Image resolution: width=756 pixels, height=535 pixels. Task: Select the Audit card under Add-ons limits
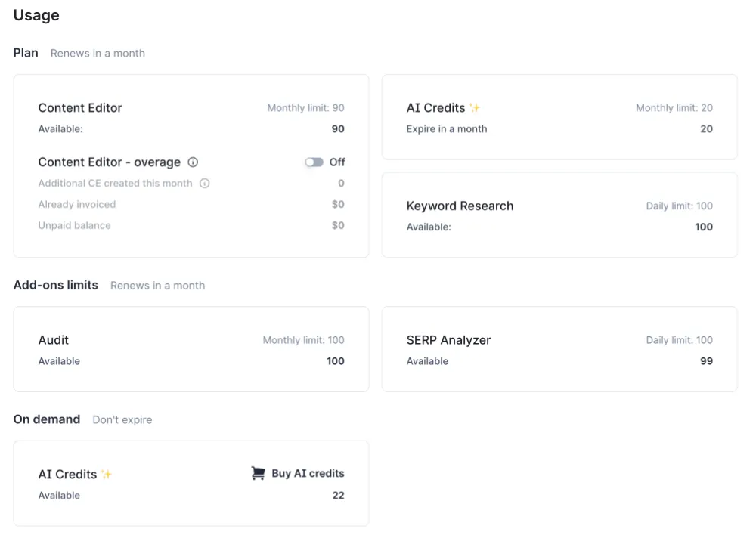pyautogui.click(x=191, y=349)
